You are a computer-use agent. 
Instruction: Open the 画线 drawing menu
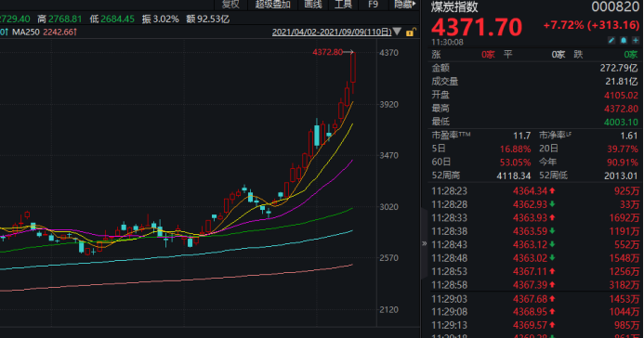(x=313, y=5)
